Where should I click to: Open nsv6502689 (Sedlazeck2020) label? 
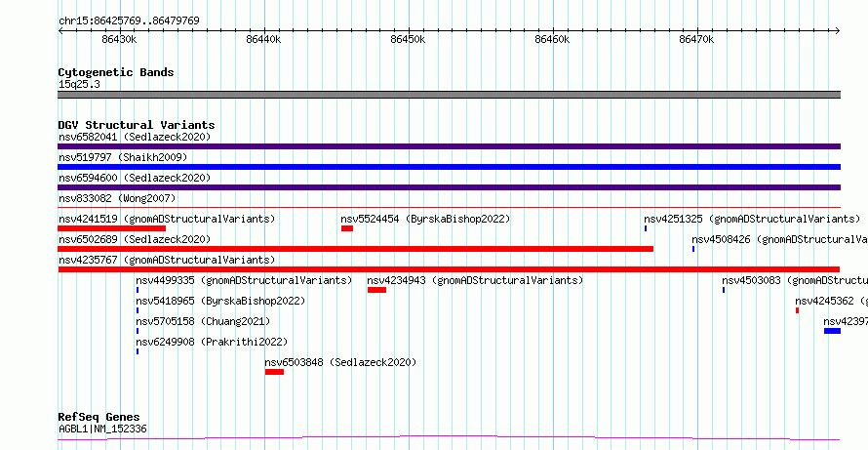click(x=135, y=239)
